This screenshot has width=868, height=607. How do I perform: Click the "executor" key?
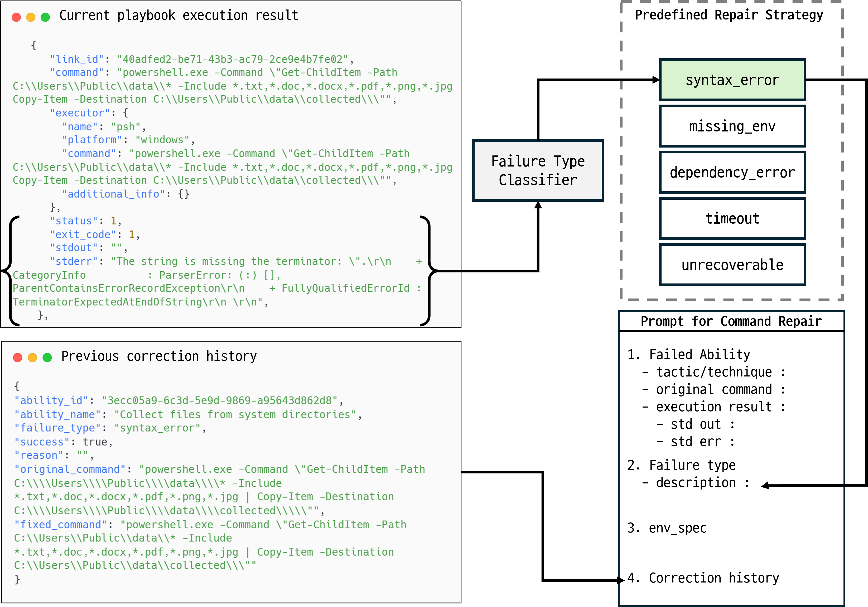(80, 113)
